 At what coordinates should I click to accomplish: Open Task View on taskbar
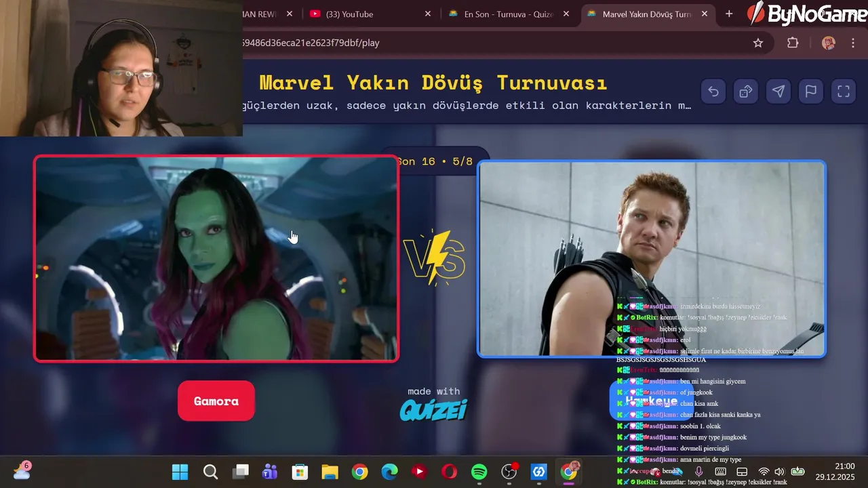pyautogui.click(x=240, y=472)
